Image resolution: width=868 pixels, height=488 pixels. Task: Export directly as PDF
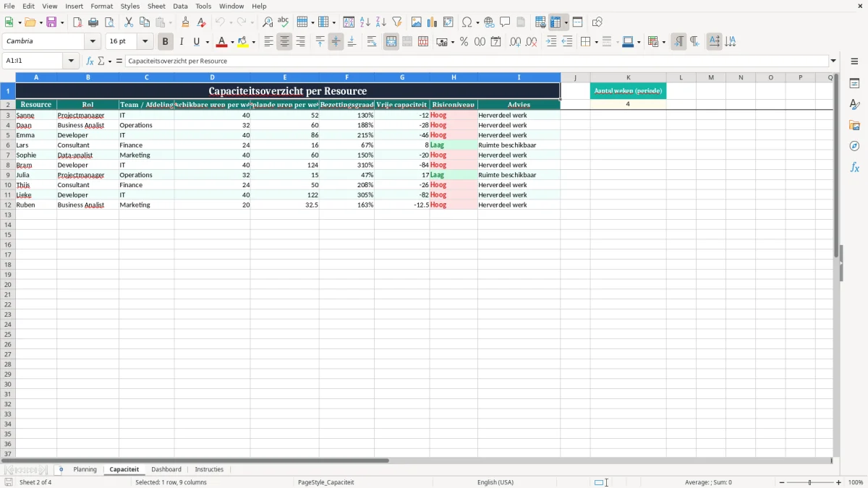tap(77, 22)
